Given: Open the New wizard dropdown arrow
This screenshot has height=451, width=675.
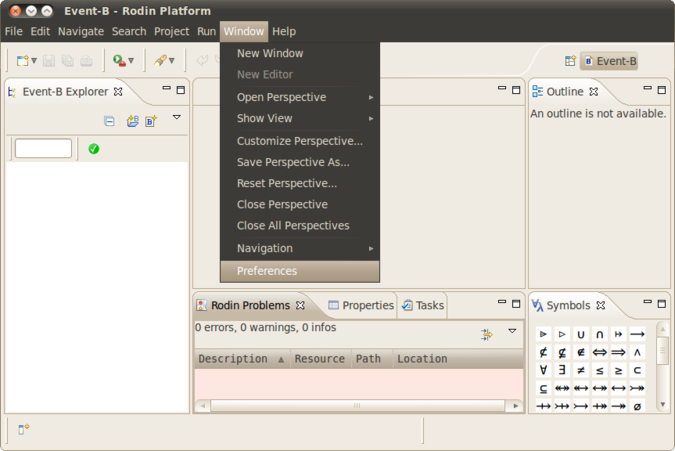Looking at the screenshot, I should (x=34, y=61).
